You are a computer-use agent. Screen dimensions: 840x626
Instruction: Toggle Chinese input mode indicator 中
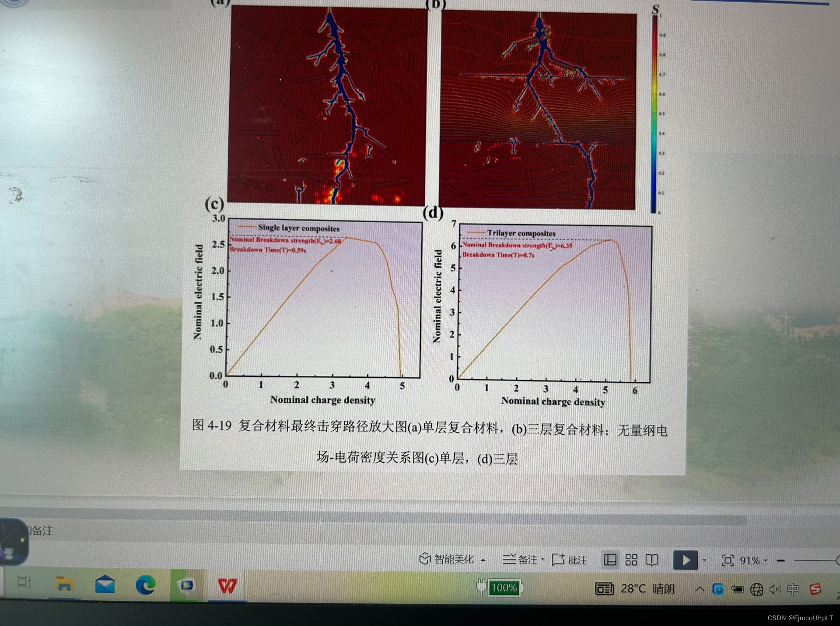792,589
